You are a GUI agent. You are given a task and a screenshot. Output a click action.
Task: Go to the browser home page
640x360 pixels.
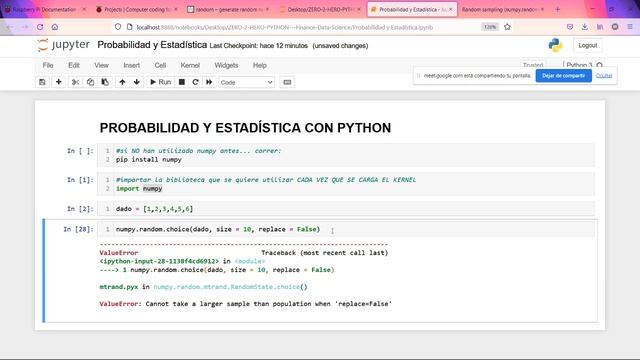tap(55, 27)
